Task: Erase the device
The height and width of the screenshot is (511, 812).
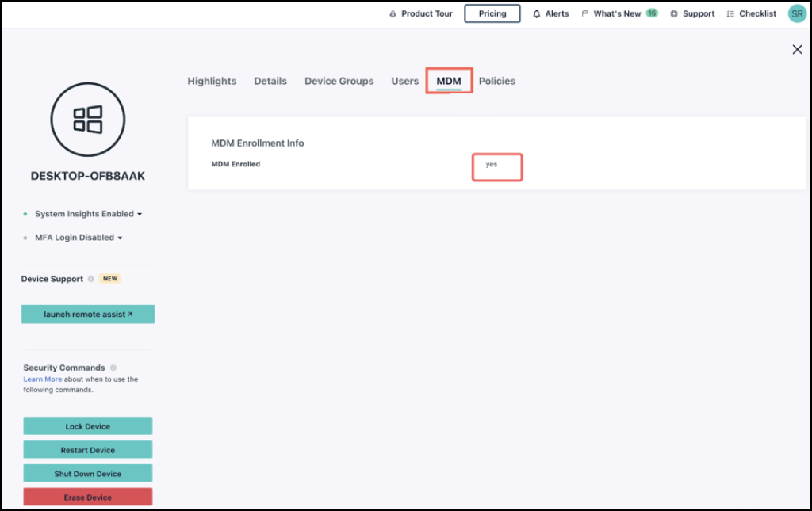Action: point(87,497)
